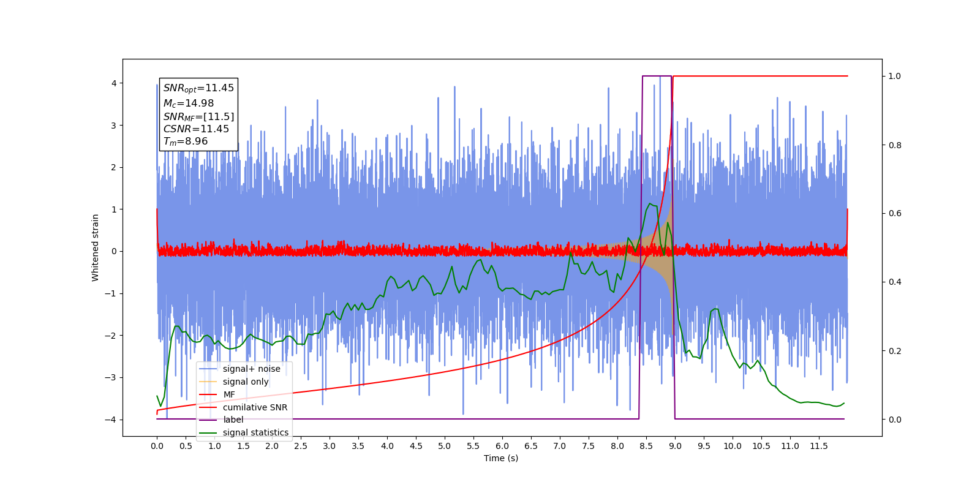Image resolution: width=980 pixels, height=490 pixels.
Task: Click the 10.5 tick on time axis
Action: pos(761,446)
